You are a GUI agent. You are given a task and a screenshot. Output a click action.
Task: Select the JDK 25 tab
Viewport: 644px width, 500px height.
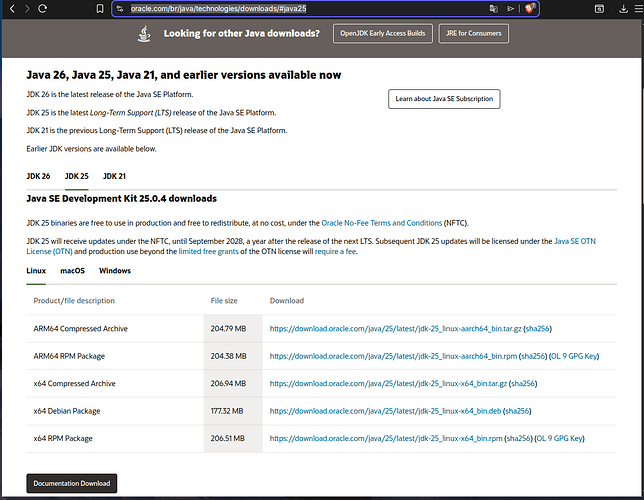click(x=77, y=176)
